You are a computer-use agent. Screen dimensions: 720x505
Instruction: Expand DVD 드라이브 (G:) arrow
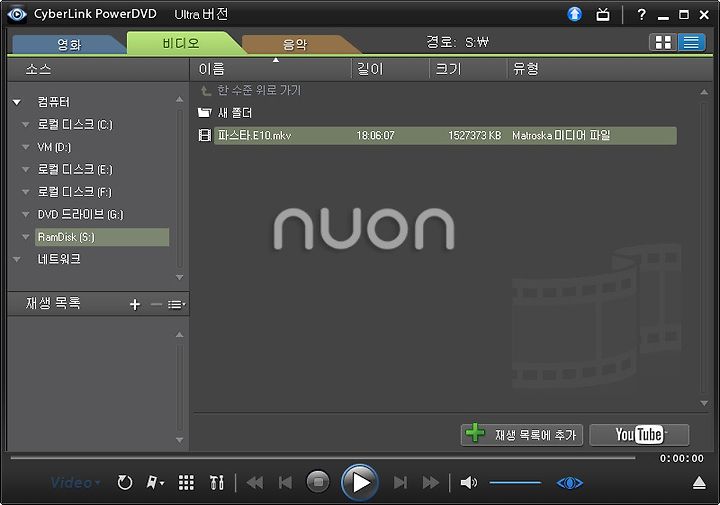tap(26, 214)
